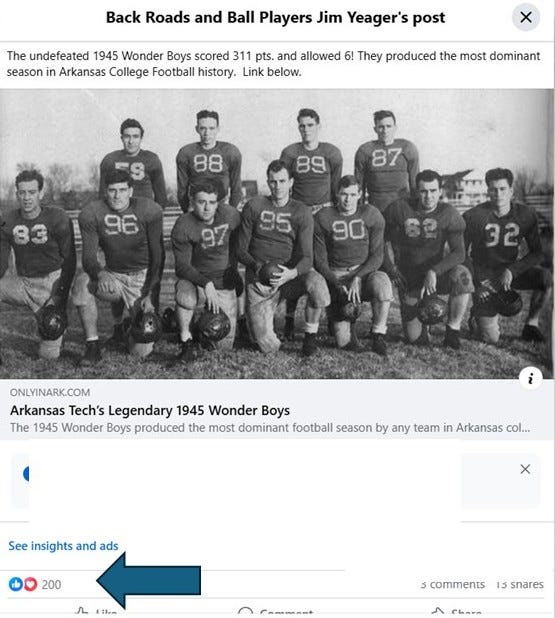Click the post caption about undefeated 1945 season
The image size is (555, 618).
pos(273,64)
